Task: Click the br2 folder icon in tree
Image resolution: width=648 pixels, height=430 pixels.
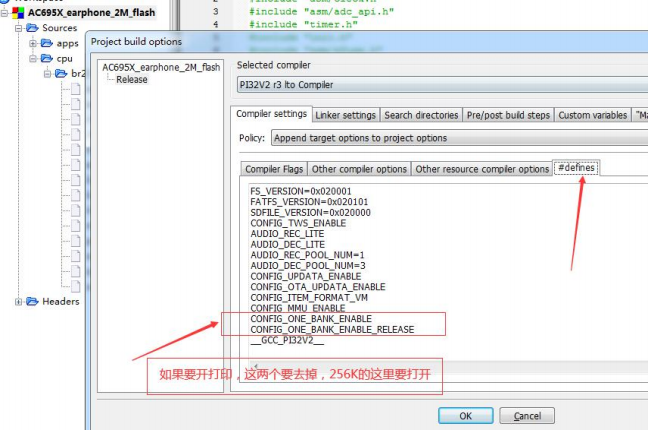Action: (61, 74)
